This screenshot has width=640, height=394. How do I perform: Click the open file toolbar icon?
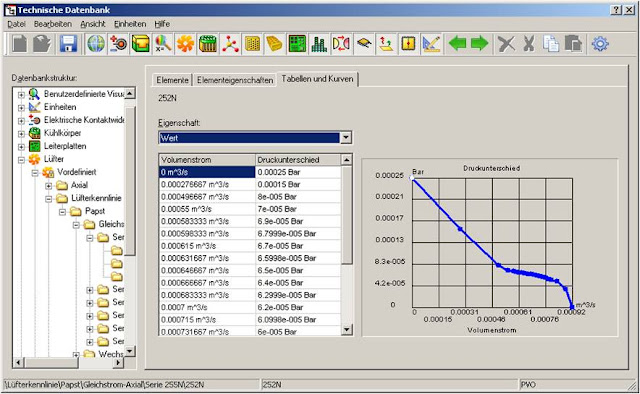tap(42, 44)
